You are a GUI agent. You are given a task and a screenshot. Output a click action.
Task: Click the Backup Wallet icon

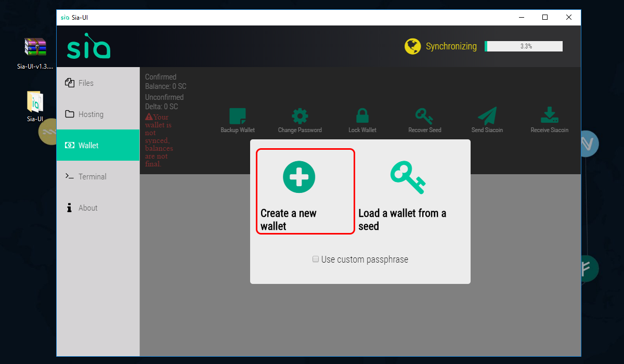pos(238,116)
